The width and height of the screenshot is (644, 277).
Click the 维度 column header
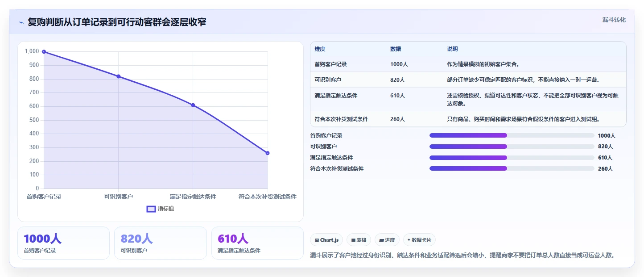pyautogui.click(x=320, y=49)
